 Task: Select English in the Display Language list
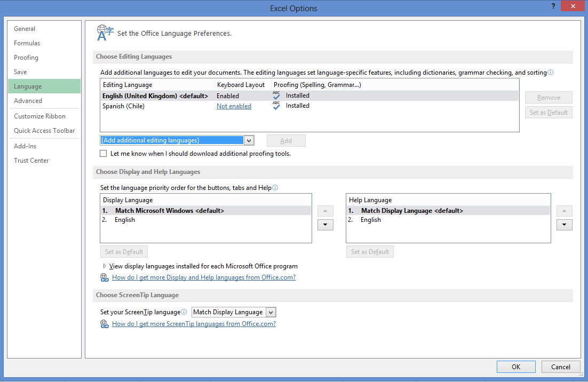(x=205, y=220)
